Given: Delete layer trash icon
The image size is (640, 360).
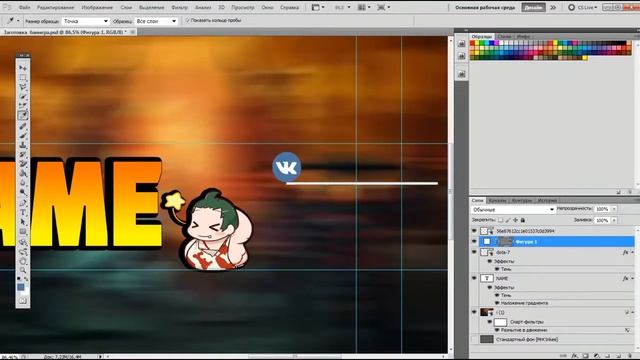Looking at the screenshot, I should point(629,356).
